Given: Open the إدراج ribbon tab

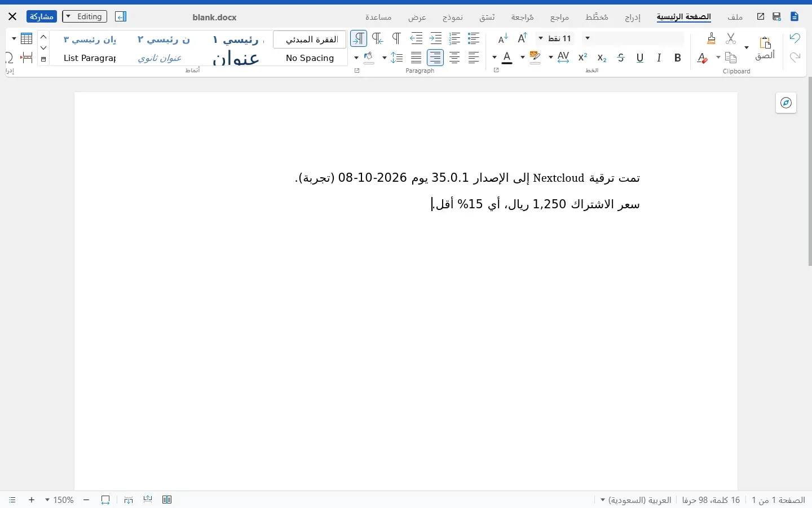Looking at the screenshot, I should click(x=633, y=17).
